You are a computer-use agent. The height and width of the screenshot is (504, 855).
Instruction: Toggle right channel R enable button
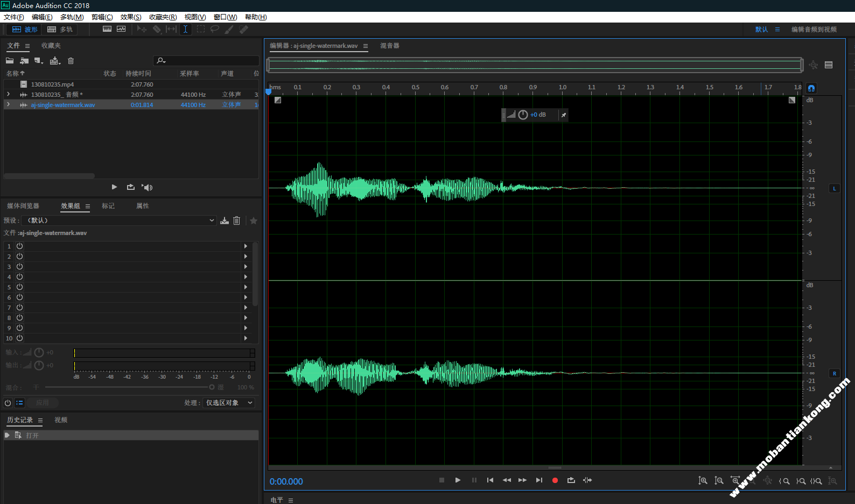pos(835,373)
